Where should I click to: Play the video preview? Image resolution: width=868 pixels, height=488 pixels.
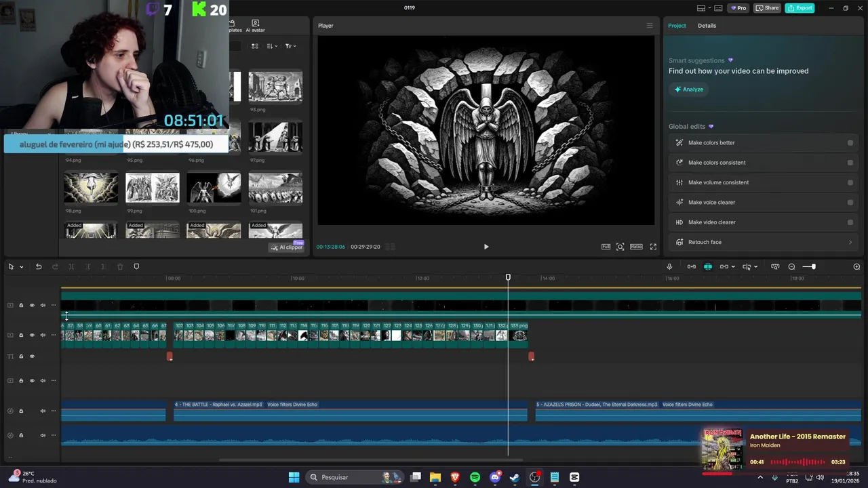pos(486,247)
